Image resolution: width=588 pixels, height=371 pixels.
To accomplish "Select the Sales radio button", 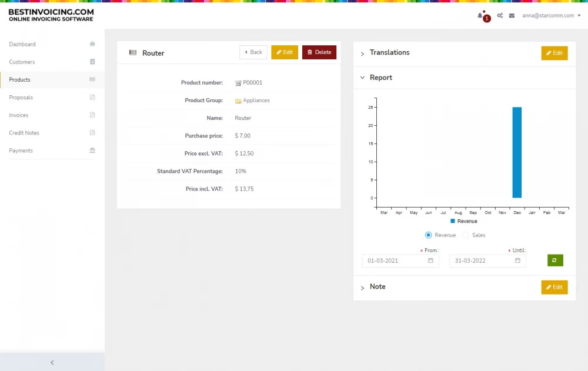I will (x=466, y=235).
